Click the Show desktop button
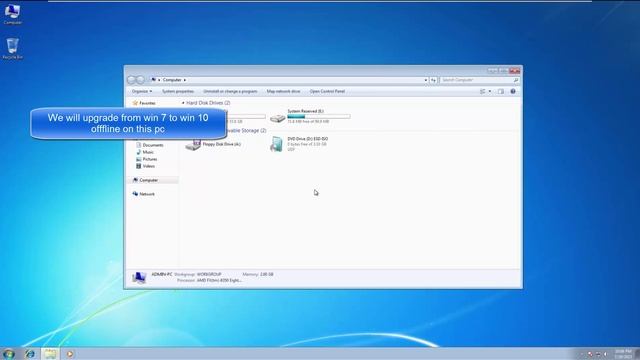Image resolution: width=640 pixels, height=360 pixels. click(637, 354)
